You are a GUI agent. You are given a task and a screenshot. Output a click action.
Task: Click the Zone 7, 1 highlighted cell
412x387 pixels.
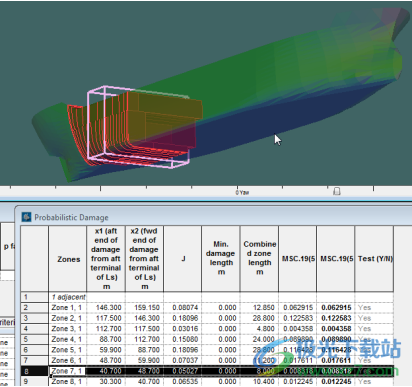pyautogui.click(x=68, y=371)
